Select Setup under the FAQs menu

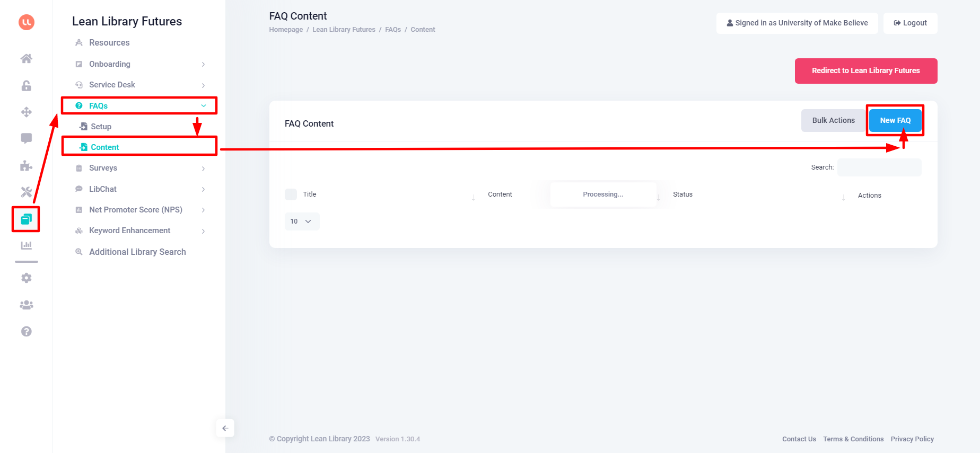tap(101, 126)
